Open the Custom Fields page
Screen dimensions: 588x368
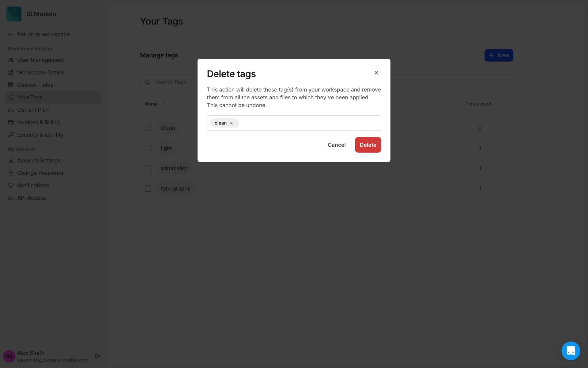(x=35, y=85)
